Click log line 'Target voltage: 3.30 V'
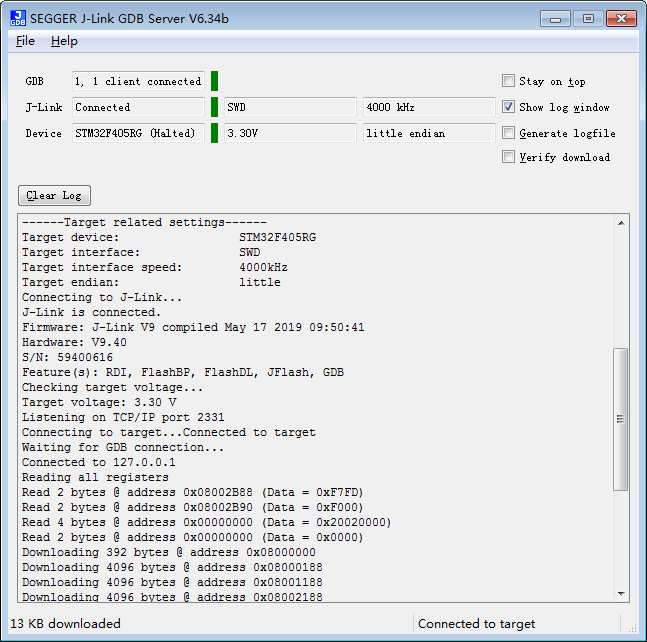This screenshot has width=647, height=642. tap(99, 402)
